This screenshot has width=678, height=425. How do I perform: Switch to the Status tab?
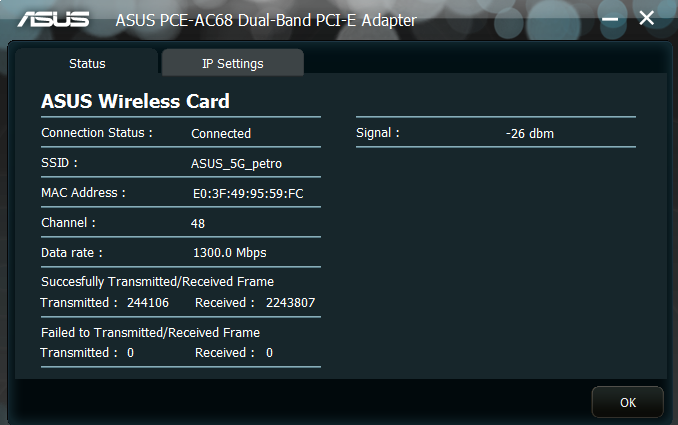coord(87,63)
